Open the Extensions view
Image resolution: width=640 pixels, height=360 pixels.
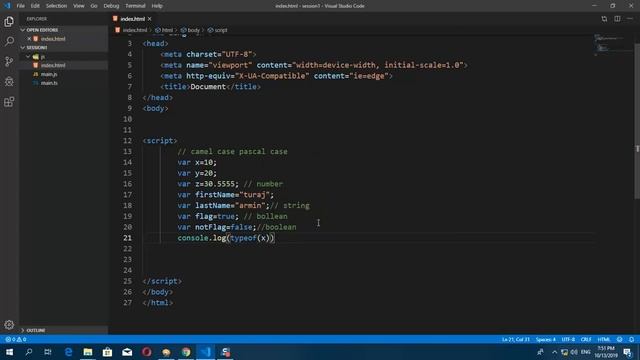click(9, 101)
